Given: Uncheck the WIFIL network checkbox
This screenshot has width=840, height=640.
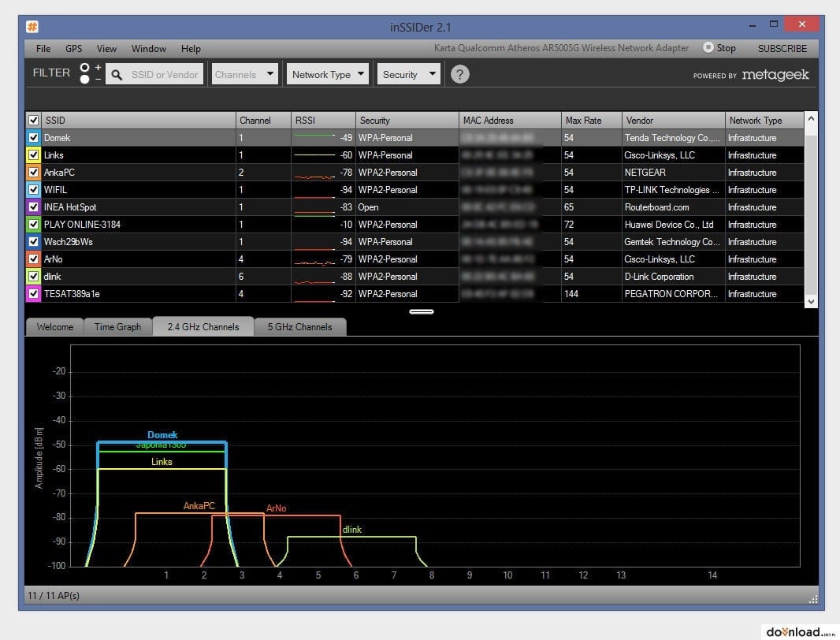Looking at the screenshot, I should coord(34,190).
